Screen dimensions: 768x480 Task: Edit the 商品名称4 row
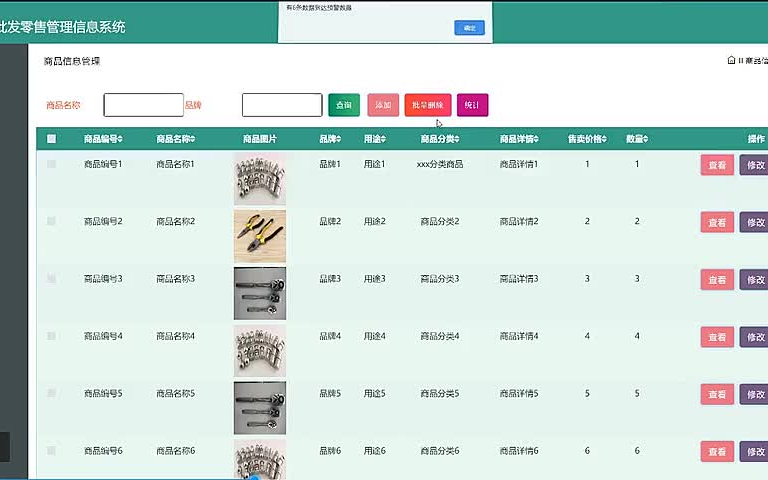[x=754, y=337]
